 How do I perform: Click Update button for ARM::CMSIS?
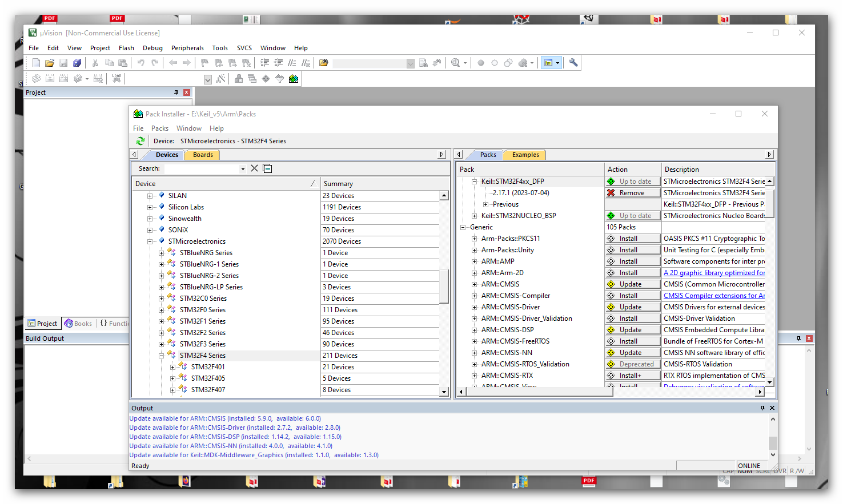point(633,284)
